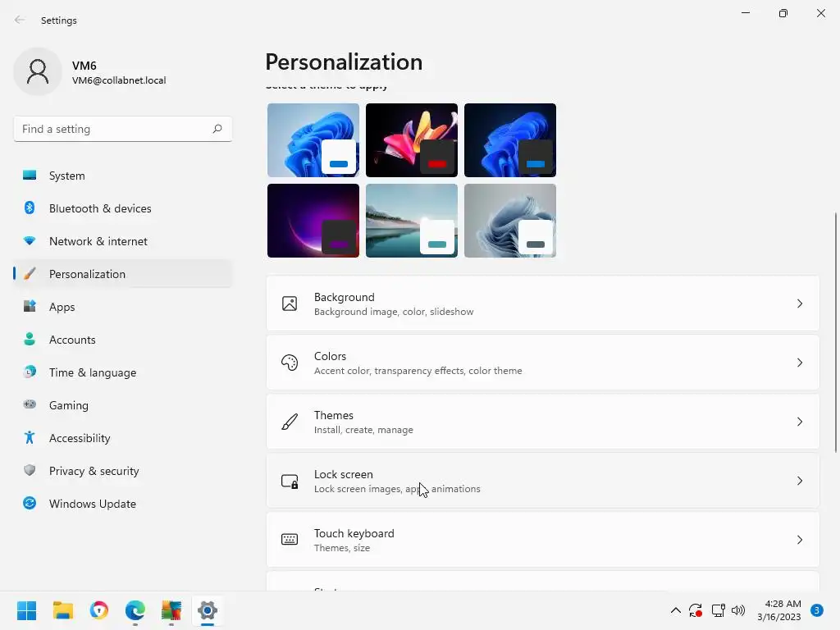Image resolution: width=840 pixels, height=630 pixels.
Task: Click the Accounts person icon in sidebar
Action: tap(30, 339)
